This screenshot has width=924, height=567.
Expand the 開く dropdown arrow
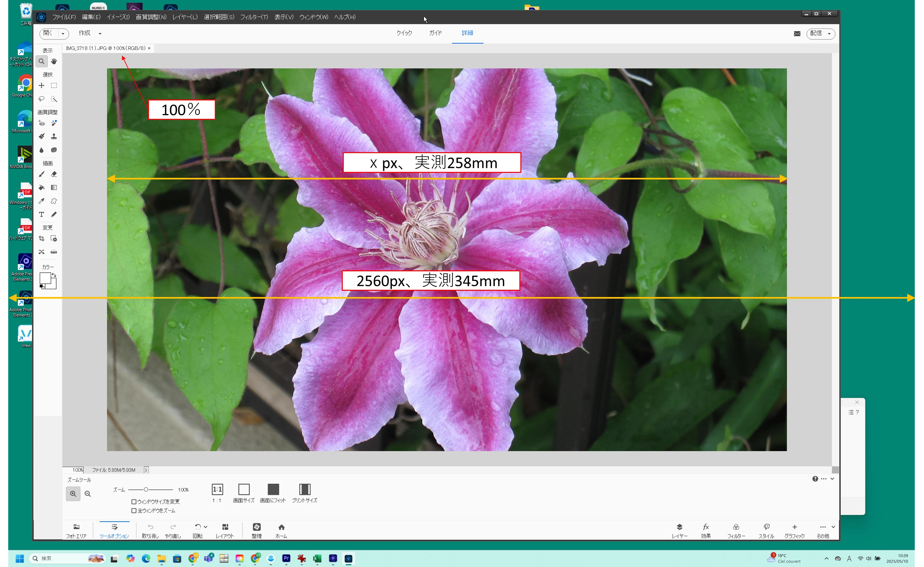click(x=63, y=34)
